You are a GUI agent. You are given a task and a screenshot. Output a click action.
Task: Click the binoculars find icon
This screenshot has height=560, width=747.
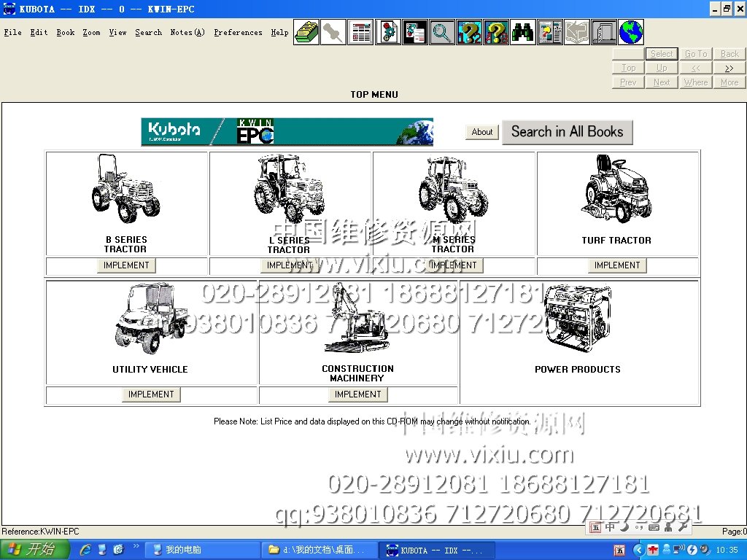(x=522, y=33)
